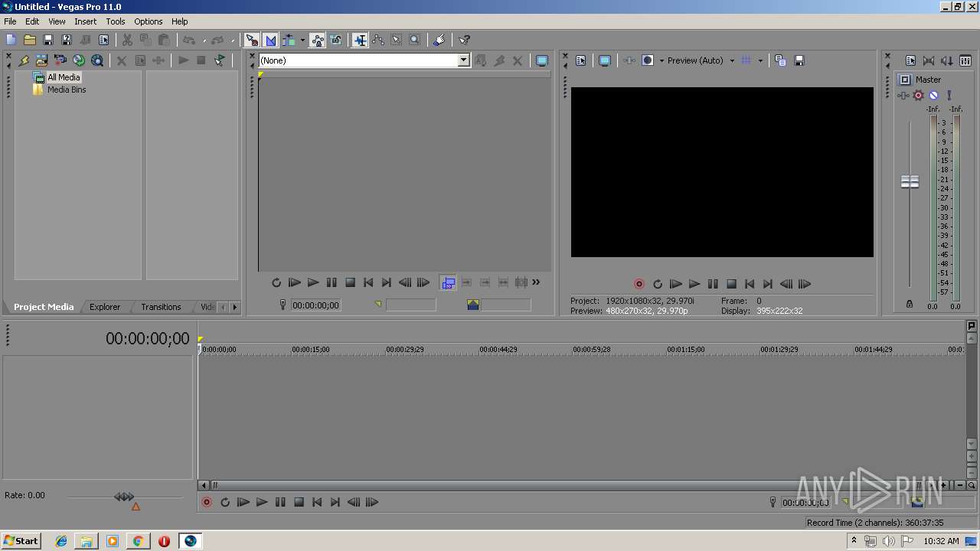Pause playback in Video Preview transport
Viewport: 980px width, 551px height.
tap(713, 284)
